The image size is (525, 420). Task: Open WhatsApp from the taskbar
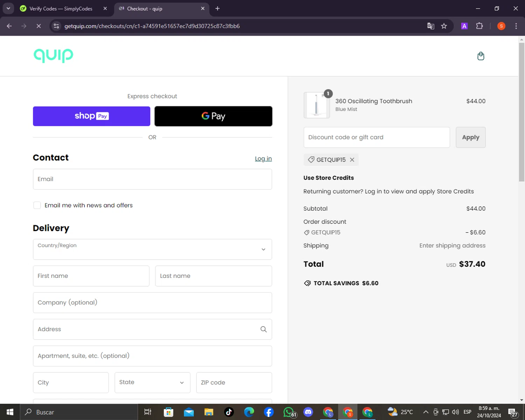click(x=289, y=412)
